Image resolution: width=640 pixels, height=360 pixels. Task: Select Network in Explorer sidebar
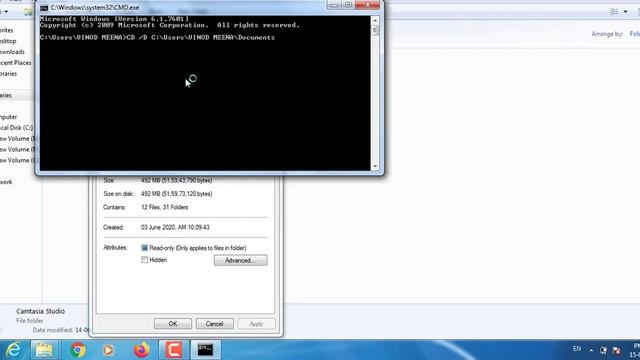pyautogui.click(x=6, y=182)
